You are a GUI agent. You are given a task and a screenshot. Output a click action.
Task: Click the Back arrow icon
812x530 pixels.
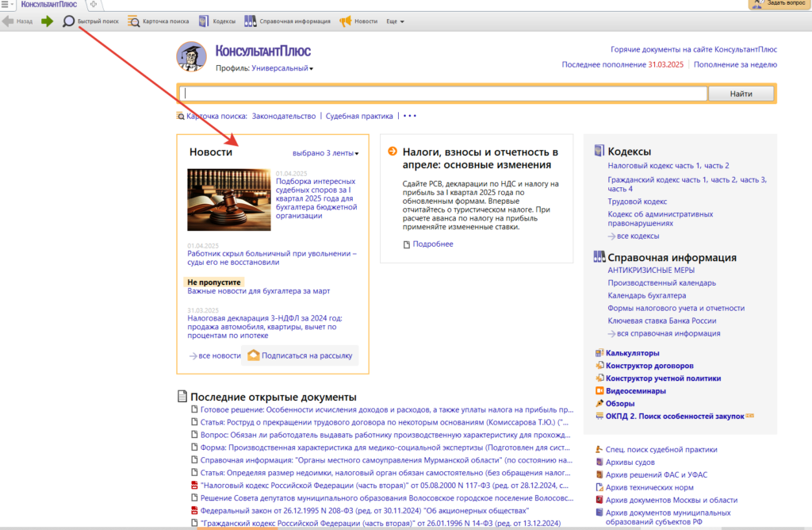tap(8, 21)
